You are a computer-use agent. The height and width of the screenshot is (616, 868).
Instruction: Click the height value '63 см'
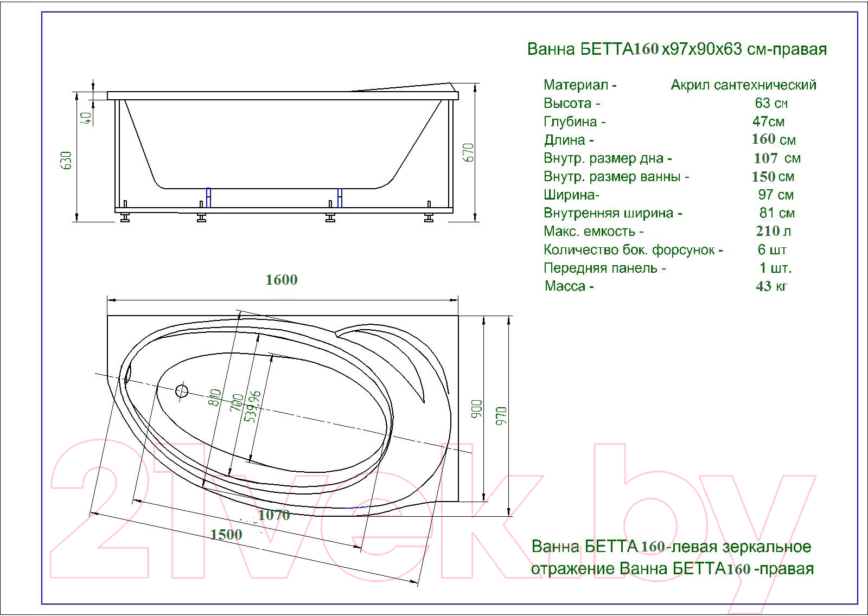point(771,103)
